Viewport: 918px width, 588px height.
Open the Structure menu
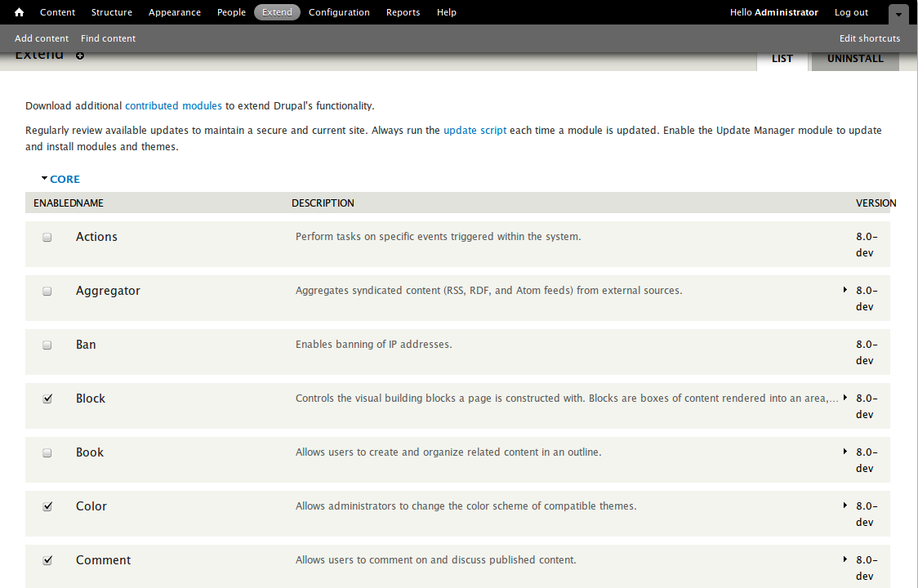click(x=112, y=12)
